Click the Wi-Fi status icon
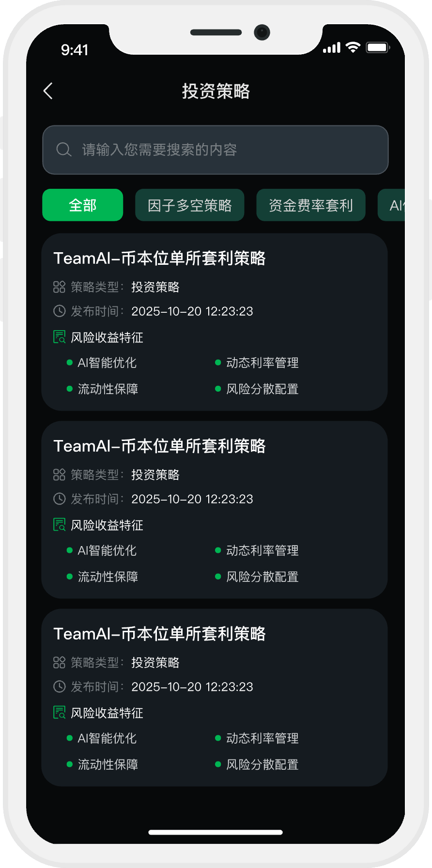 [353, 47]
